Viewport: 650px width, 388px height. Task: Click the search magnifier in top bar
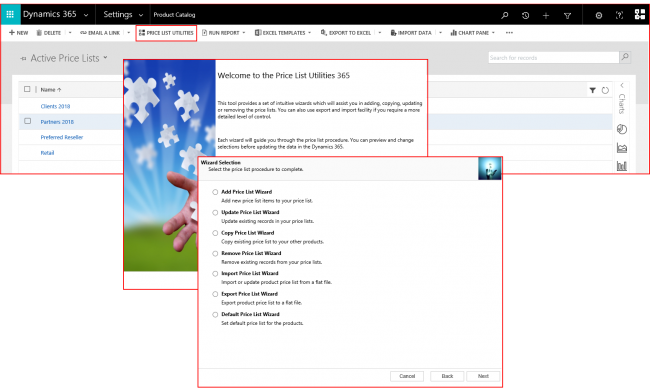coord(504,15)
